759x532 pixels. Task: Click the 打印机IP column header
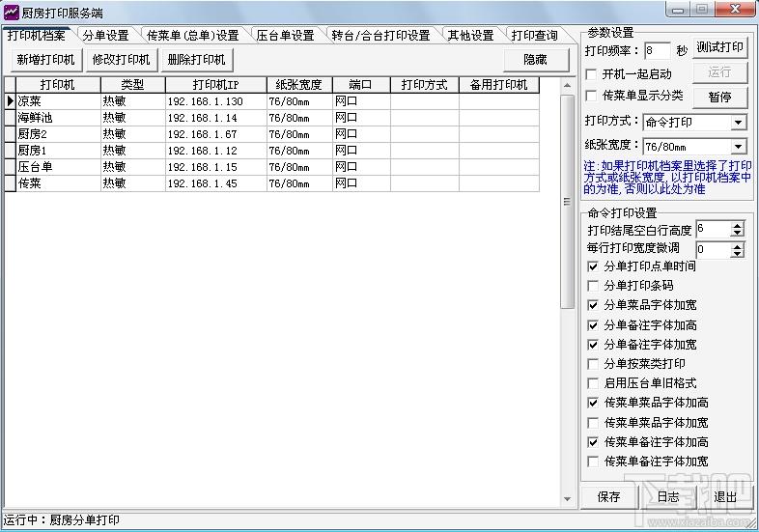(216, 85)
